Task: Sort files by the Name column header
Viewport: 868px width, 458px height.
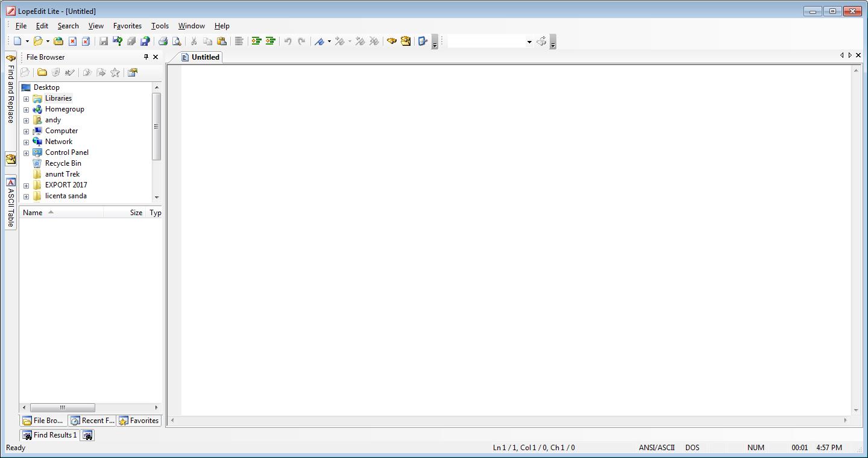Action: [x=31, y=212]
